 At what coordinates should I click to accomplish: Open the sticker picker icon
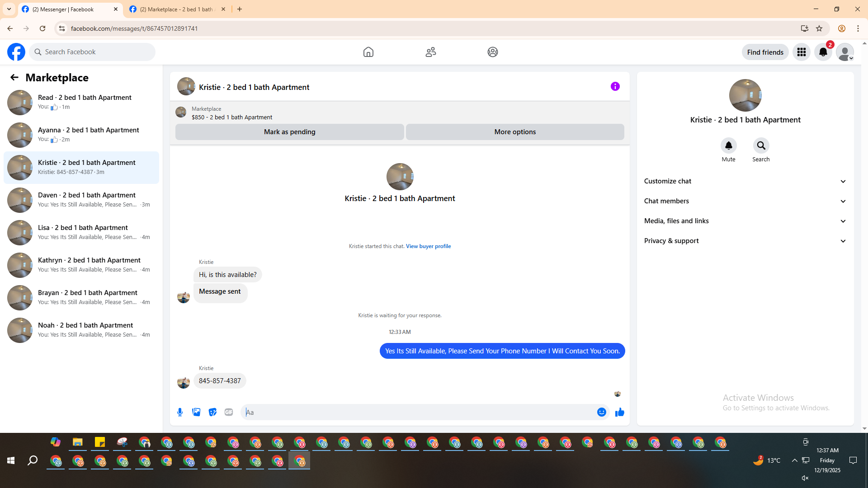pyautogui.click(x=212, y=412)
